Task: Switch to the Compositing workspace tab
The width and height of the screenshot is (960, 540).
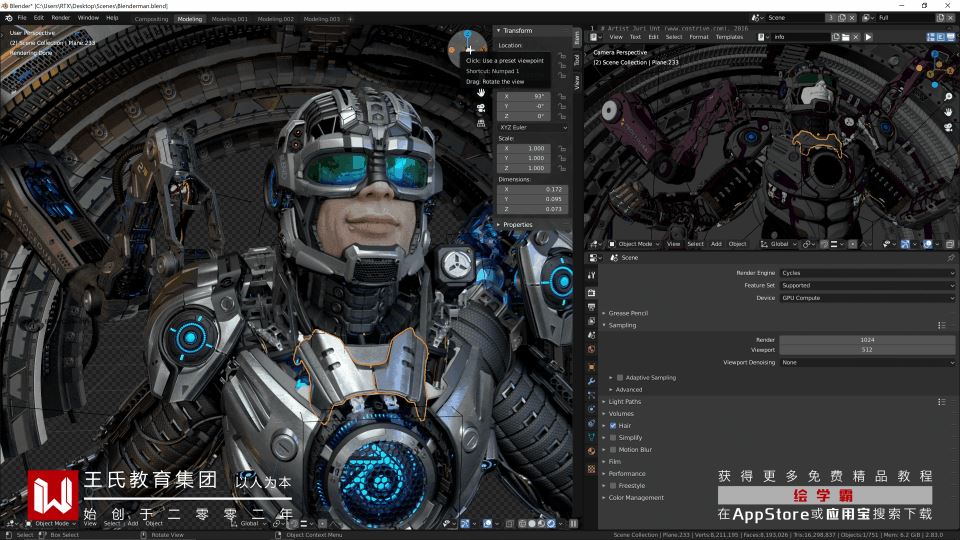Action: (151, 18)
